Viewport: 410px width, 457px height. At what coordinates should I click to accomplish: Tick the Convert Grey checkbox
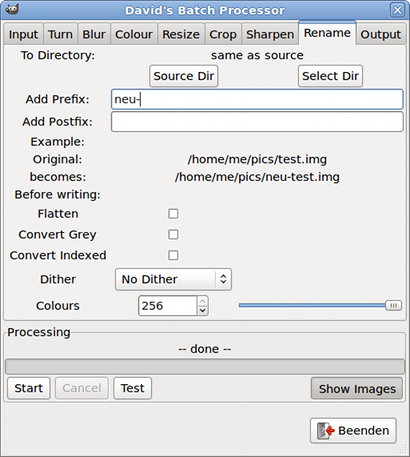pyautogui.click(x=173, y=234)
